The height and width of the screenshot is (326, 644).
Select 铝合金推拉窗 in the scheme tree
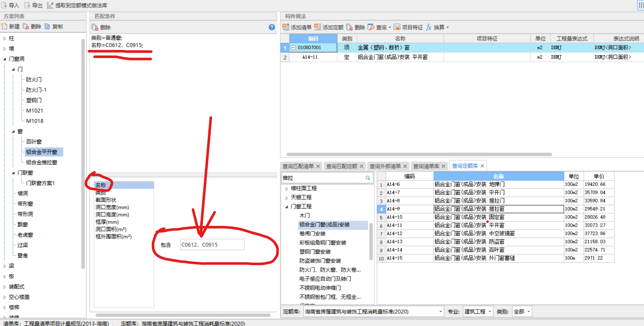pyautogui.click(x=41, y=162)
